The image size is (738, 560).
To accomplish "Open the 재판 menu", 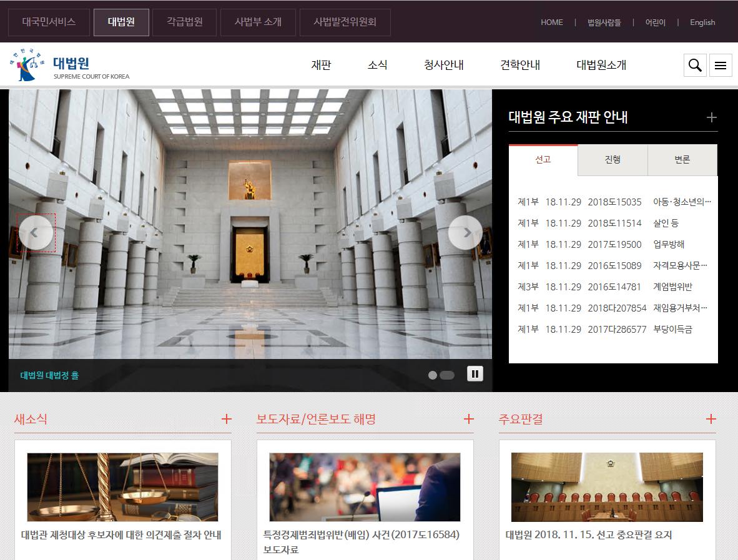I will (321, 65).
